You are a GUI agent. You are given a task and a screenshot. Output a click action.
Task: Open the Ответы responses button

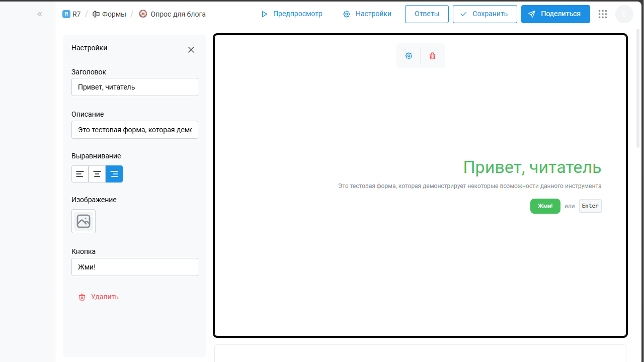click(427, 14)
